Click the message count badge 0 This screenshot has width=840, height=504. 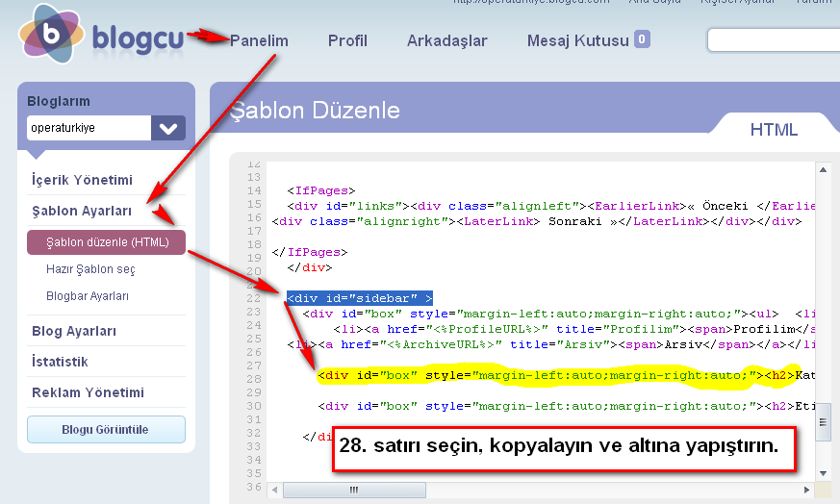(x=642, y=39)
